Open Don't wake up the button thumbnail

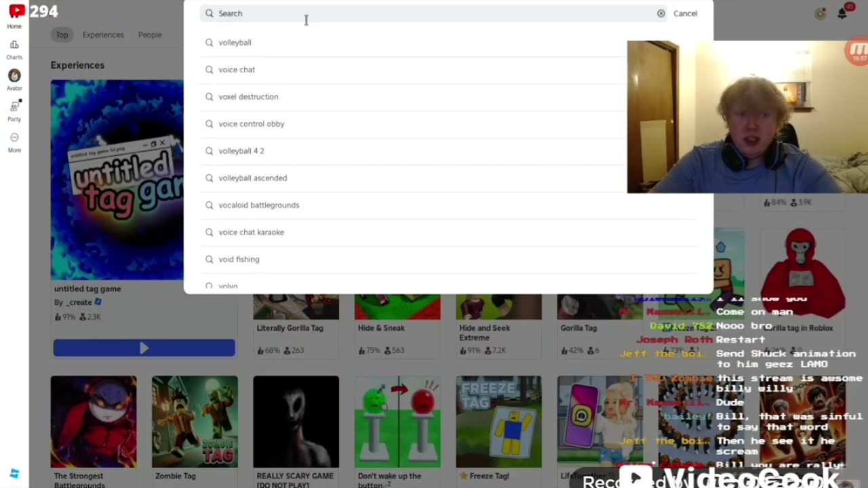tap(397, 422)
